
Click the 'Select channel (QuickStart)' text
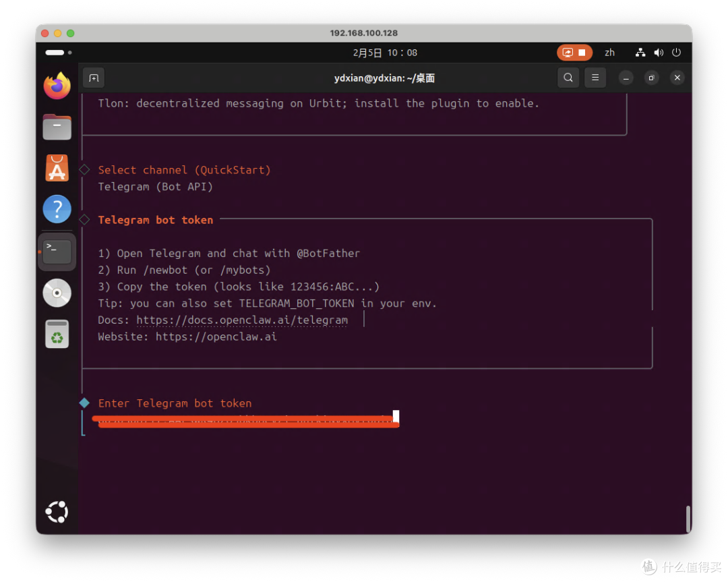coord(184,170)
